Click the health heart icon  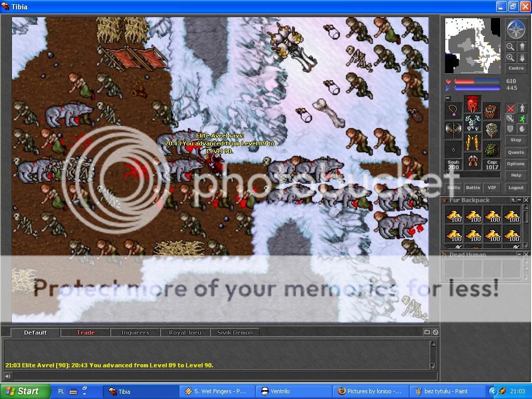(x=448, y=82)
